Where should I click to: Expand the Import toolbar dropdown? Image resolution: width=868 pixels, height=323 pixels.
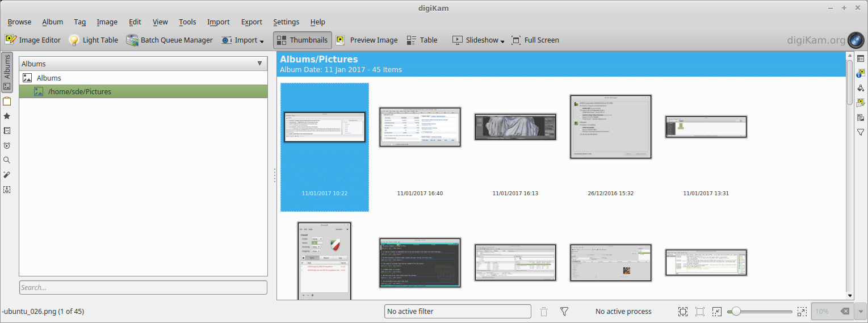tap(261, 41)
